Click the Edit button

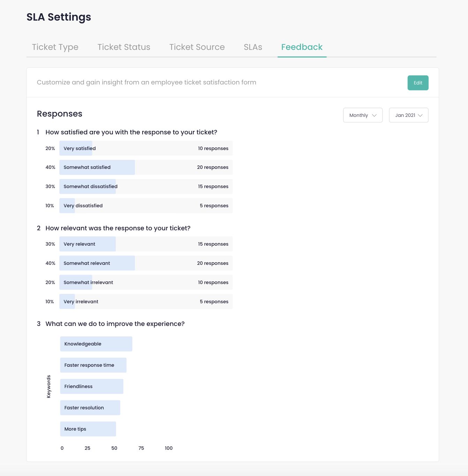point(418,83)
